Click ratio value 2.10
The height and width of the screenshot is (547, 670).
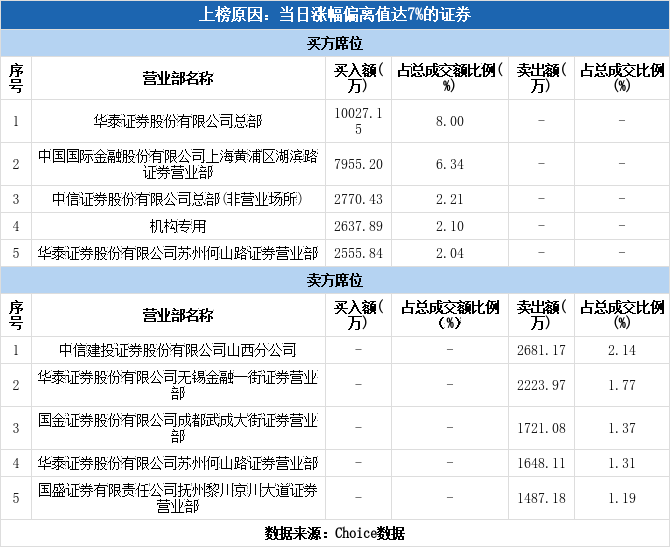pos(450,226)
